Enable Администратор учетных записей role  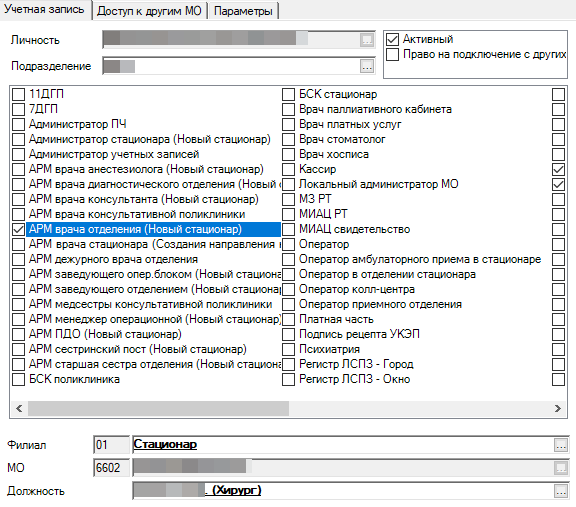pos(18,154)
